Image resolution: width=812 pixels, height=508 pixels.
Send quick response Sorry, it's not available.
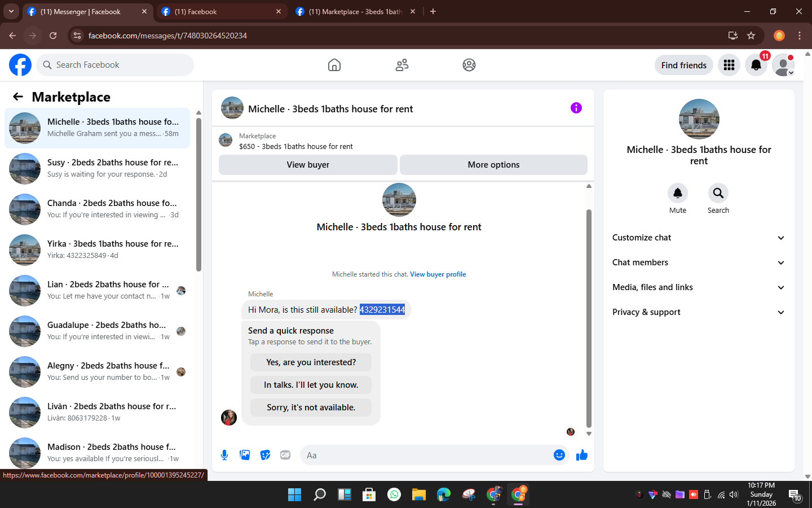tap(311, 408)
